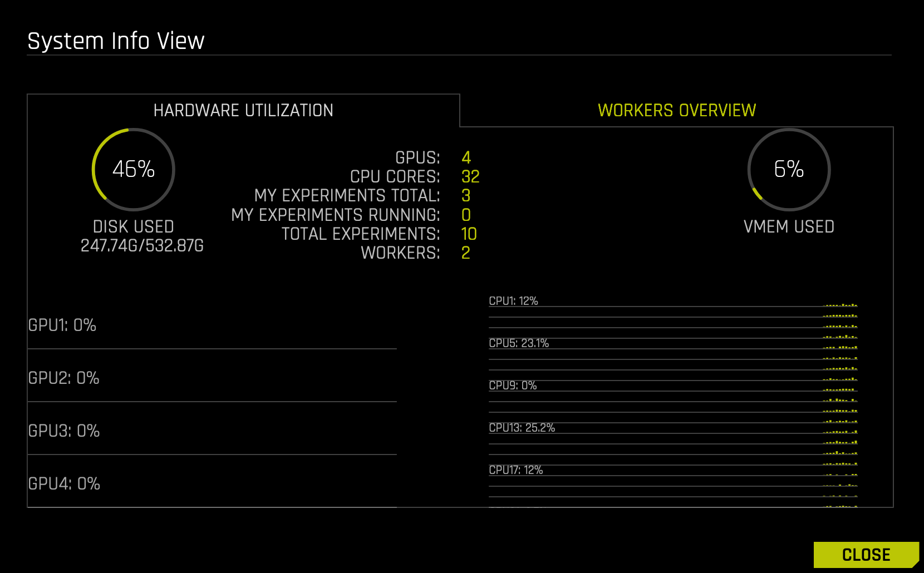Click the Workers count value 2

pos(466,254)
